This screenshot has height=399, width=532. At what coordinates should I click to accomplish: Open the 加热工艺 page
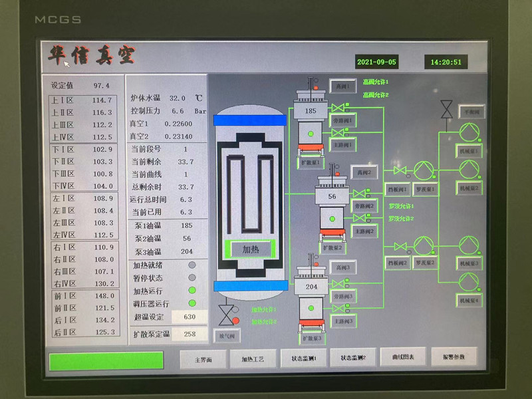[x=253, y=359]
